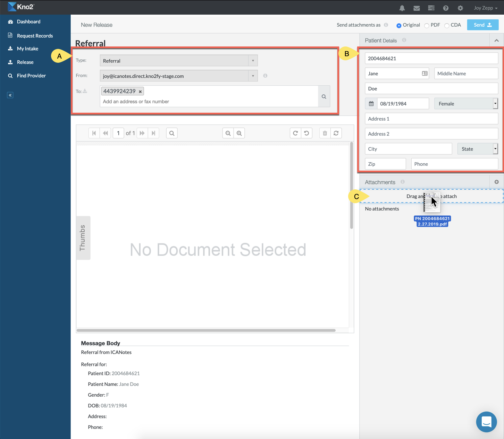
Task: Remove recipient 4439924239 from To field
Action: point(140,92)
